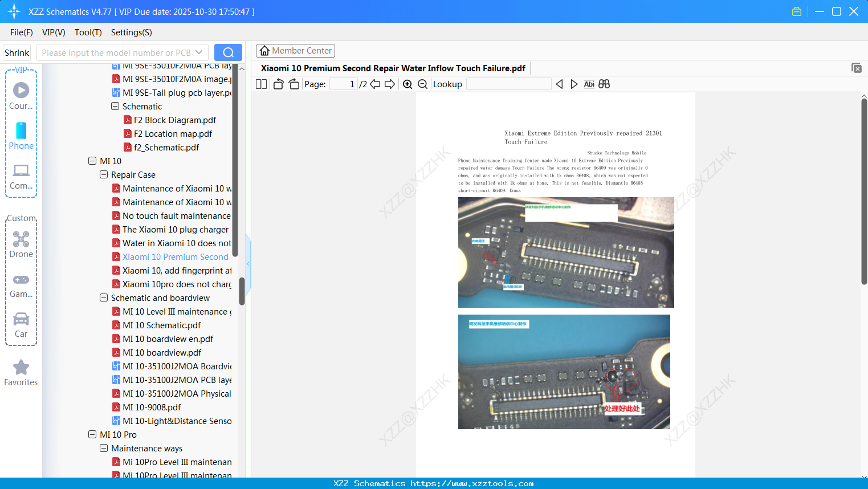
Task: Open the Tool(T) menu
Action: pos(88,32)
